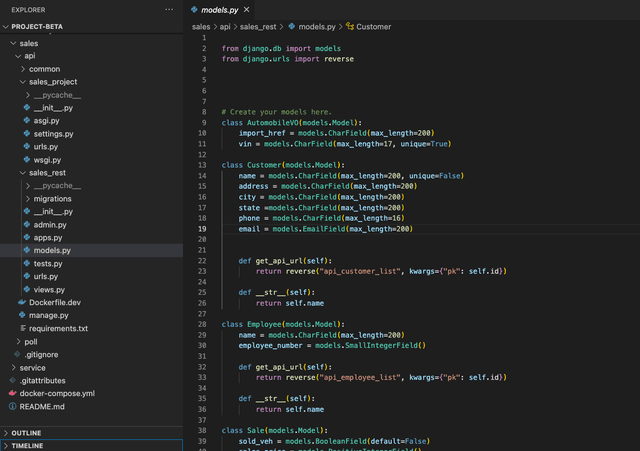Screen dimensions: 640x451
Task: Click the docker-compose.yml file icon
Action: click(x=12, y=393)
